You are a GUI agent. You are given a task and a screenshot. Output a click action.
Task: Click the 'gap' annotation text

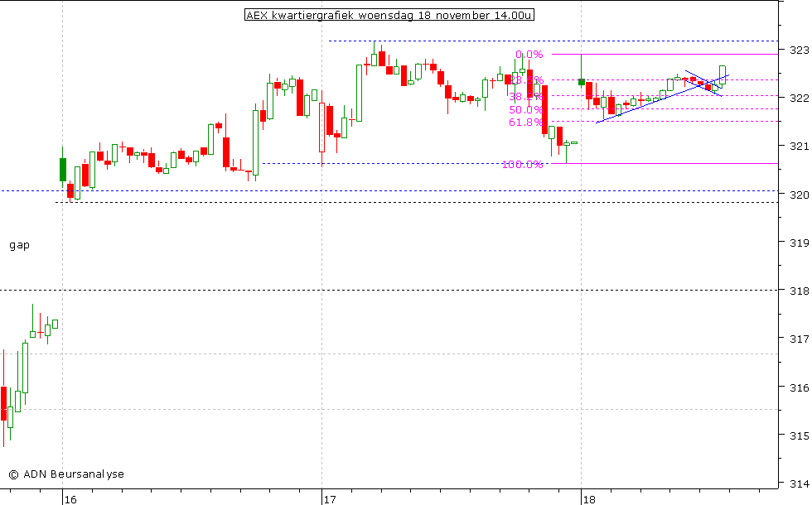(x=20, y=245)
